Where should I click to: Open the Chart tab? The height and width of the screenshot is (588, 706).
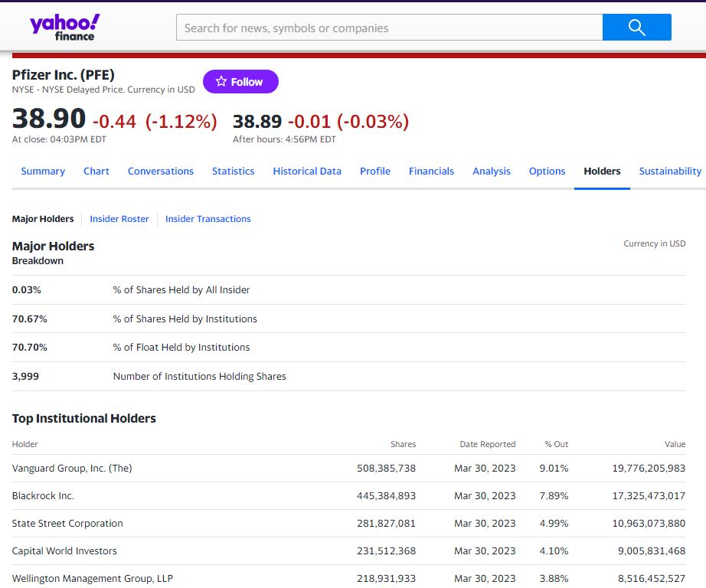click(x=96, y=171)
